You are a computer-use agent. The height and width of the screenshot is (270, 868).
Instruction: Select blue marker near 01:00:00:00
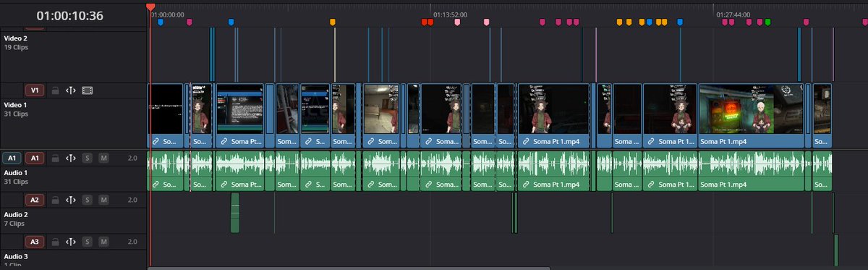(x=161, y=22)
